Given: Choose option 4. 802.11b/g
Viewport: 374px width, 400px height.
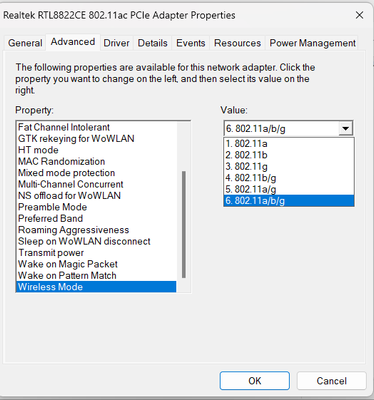Looking at the screenshot, I should [289, 178].
